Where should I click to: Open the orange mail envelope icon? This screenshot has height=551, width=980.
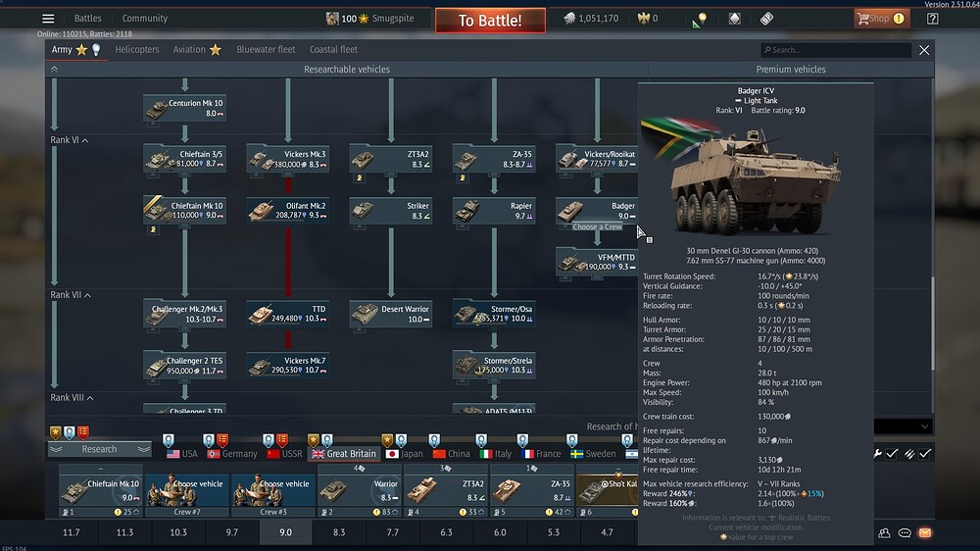click(924, 532)
